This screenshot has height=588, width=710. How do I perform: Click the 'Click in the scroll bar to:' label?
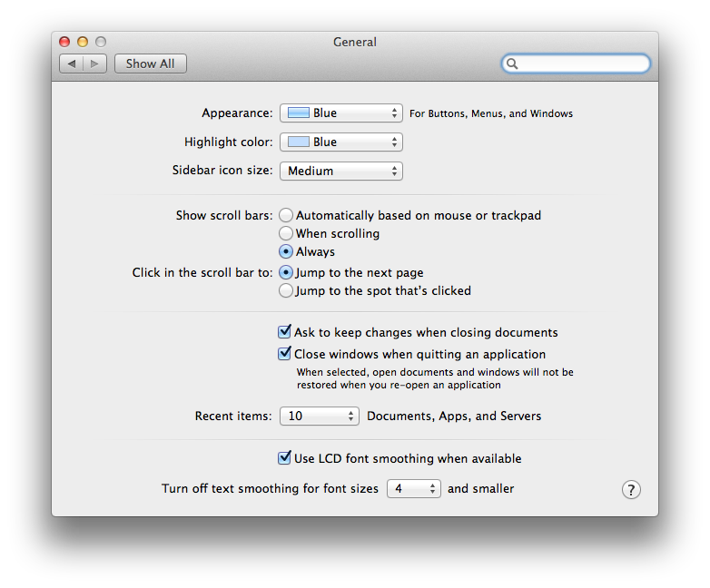[x=202, y=272]
